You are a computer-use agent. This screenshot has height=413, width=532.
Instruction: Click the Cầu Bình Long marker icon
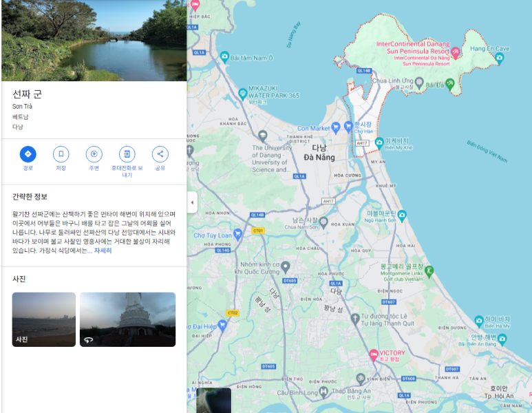click(323, 392)
